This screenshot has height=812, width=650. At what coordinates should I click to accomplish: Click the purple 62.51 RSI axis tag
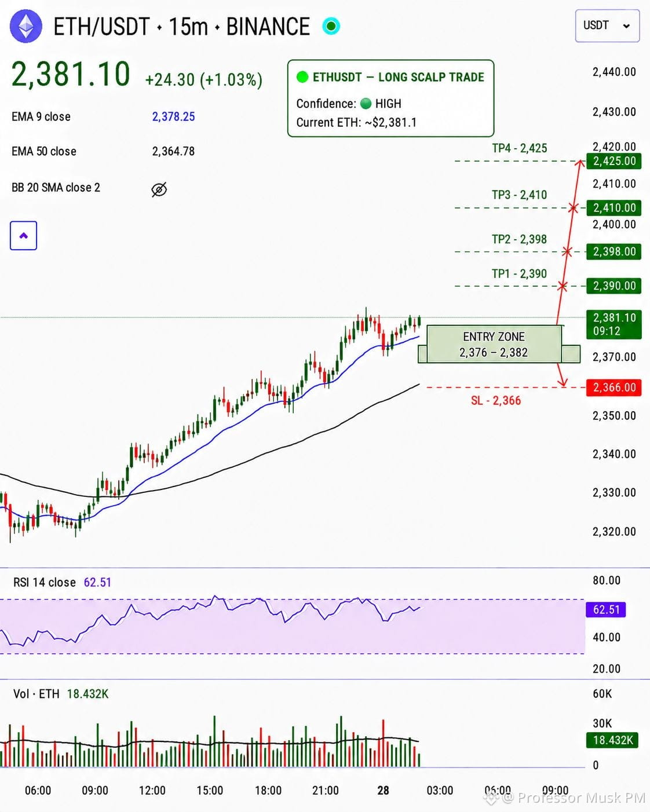(x=606, y=609)
